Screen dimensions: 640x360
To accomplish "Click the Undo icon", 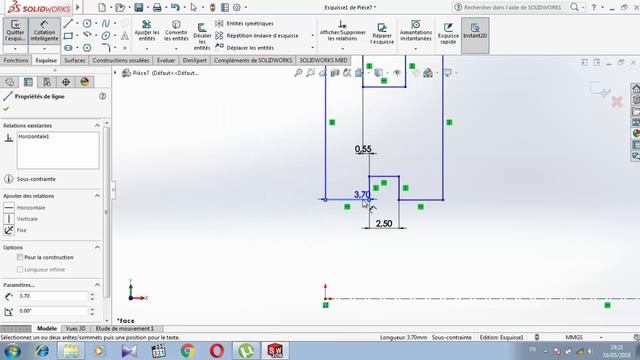I will click(175, 7).
